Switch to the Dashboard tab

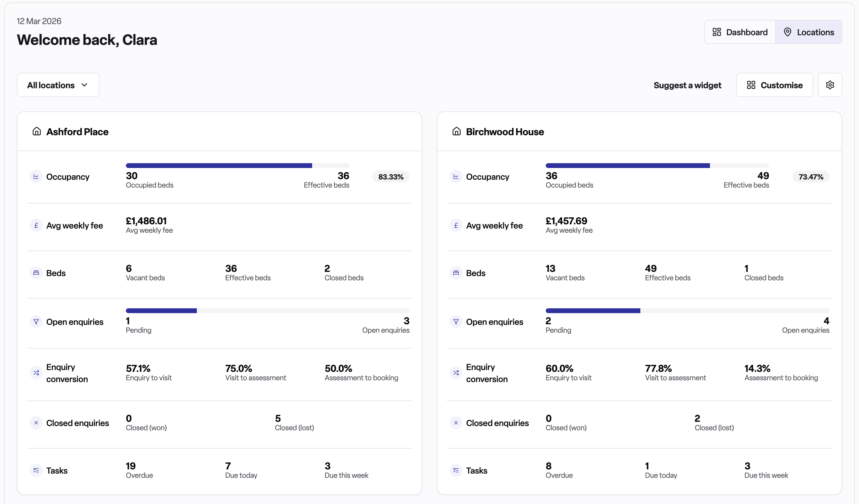tap(740, 32)
